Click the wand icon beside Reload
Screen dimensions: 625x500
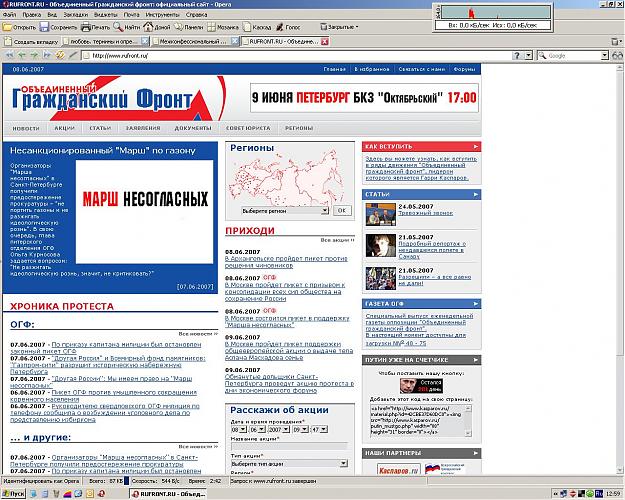tap(73, 55)
